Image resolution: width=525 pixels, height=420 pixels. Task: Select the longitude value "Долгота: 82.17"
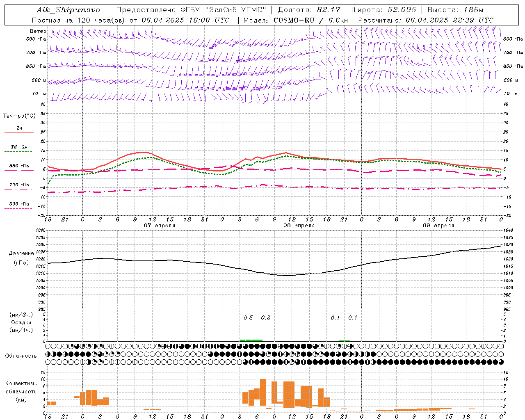[309, 10]
